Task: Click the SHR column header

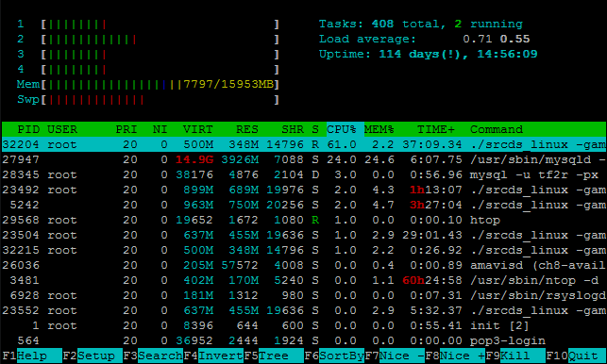Action: coord(293,129)
